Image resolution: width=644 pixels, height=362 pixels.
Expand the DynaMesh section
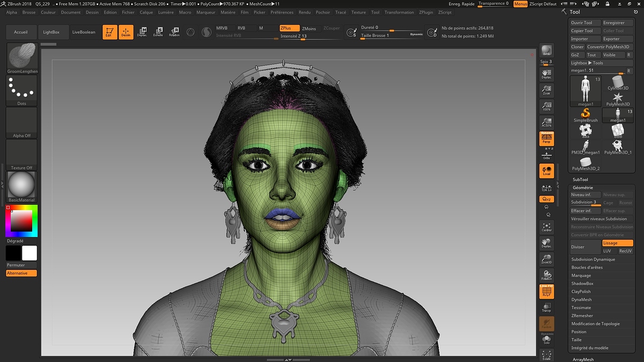581,300
